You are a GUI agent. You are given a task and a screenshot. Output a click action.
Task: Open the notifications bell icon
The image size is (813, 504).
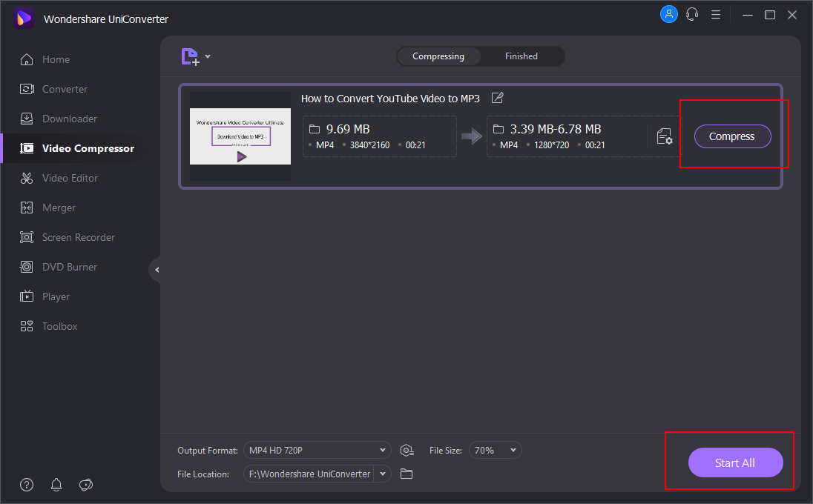coord(56,485)
